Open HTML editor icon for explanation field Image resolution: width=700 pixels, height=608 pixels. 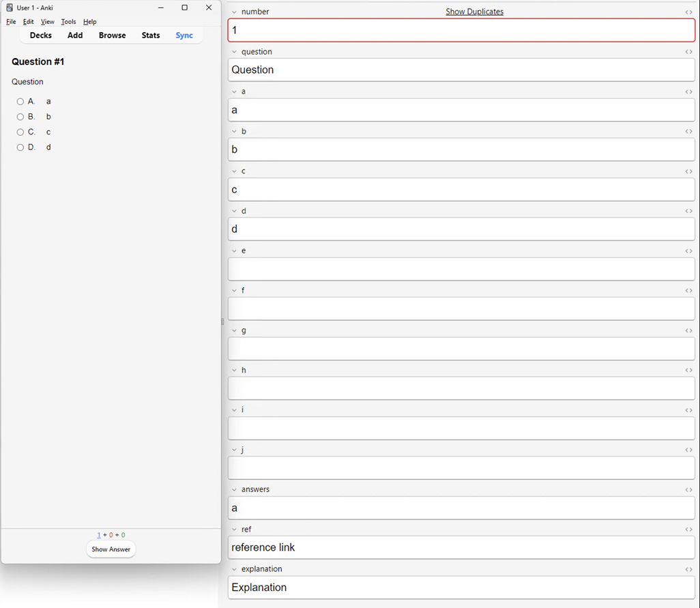(688, 569)
